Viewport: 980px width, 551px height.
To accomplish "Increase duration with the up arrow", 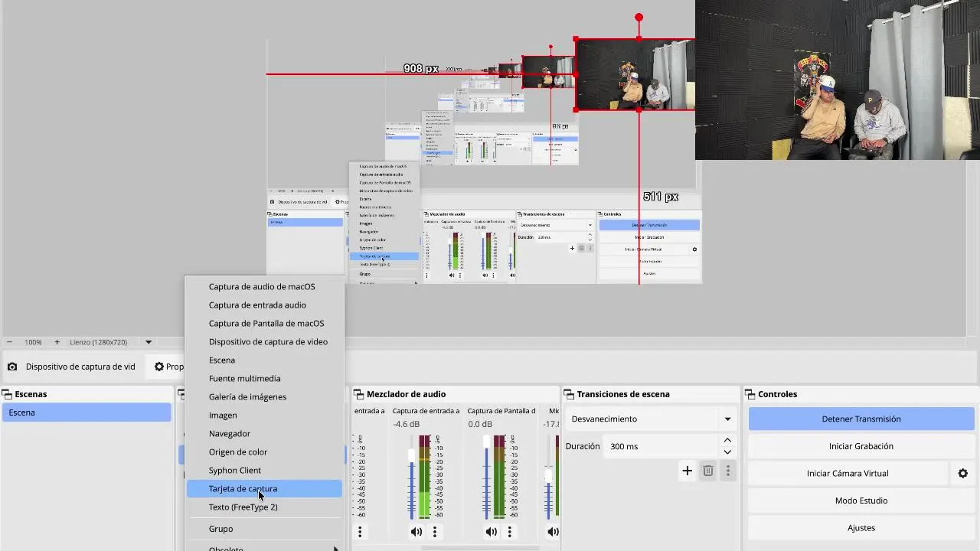I will [727, 441].
